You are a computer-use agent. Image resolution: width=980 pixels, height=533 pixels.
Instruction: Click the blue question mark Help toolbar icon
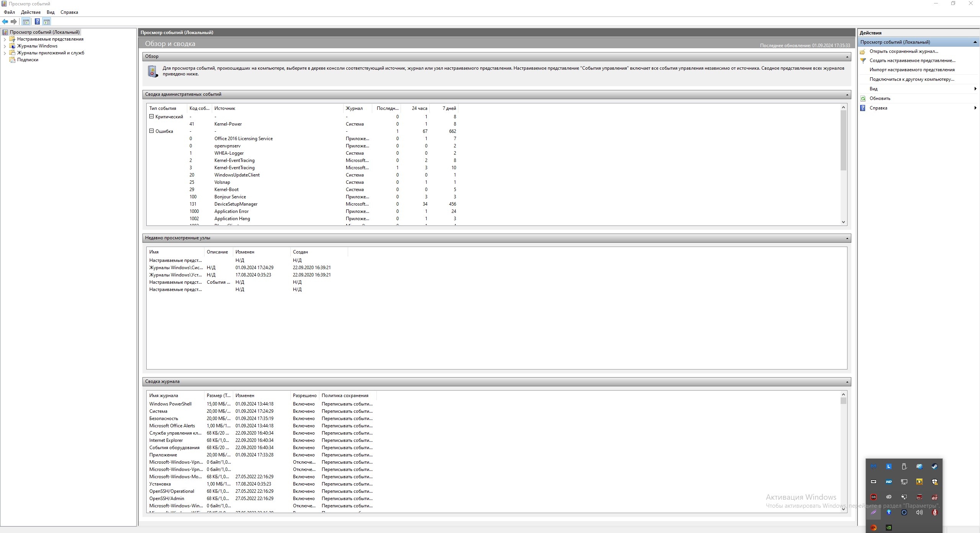[37, 22]
